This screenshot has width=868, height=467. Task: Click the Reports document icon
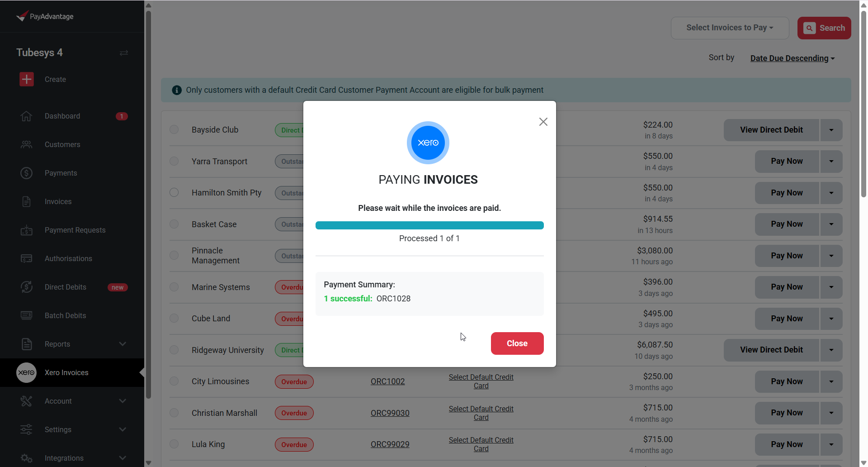click(26, 344)
